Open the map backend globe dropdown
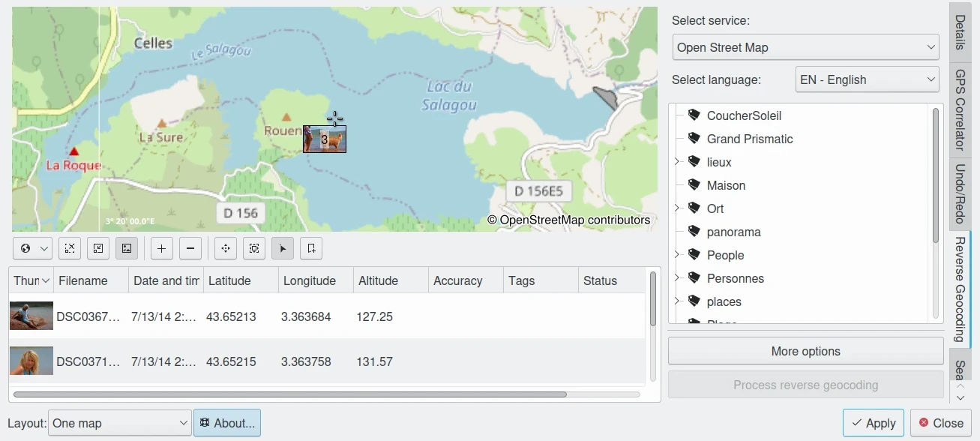Viewport: 980px width, 441px height. click(32, 248)
